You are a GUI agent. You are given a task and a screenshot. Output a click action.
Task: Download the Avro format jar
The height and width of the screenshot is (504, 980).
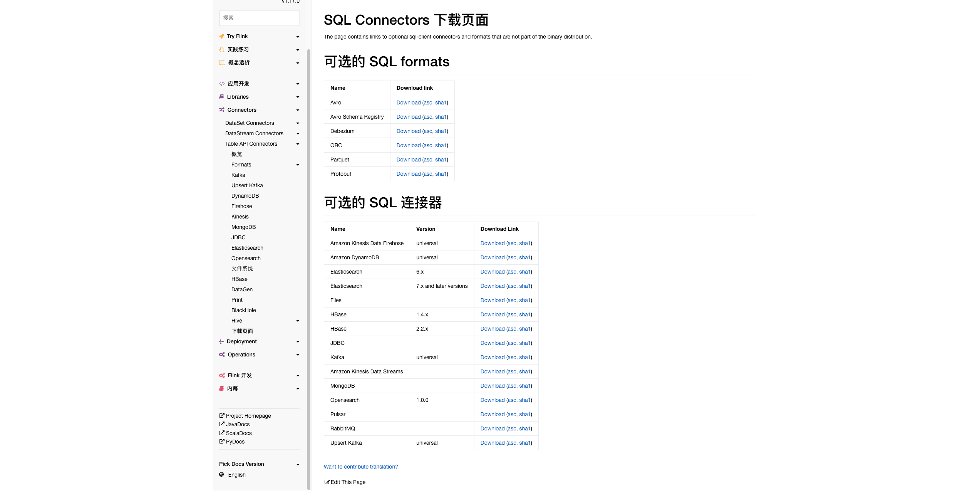tap(408, 102)
